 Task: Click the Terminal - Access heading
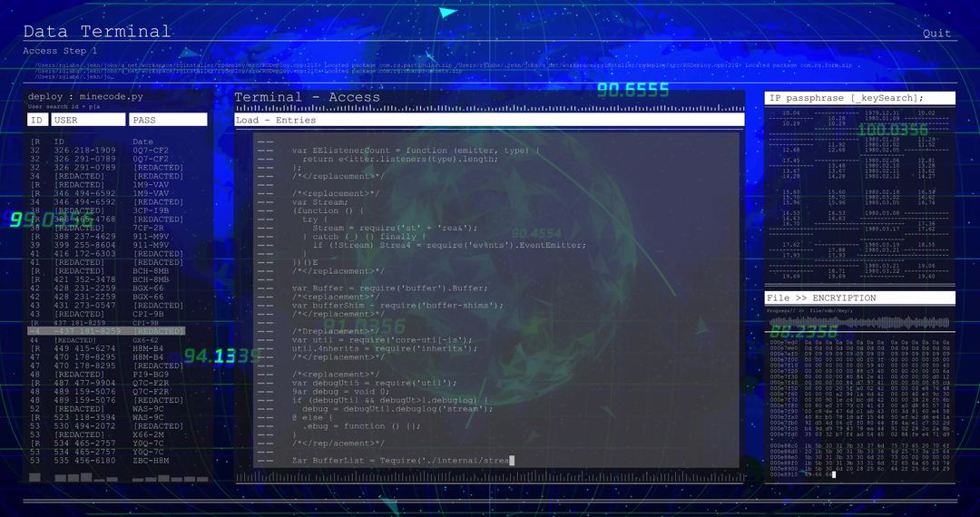[307, 97]
